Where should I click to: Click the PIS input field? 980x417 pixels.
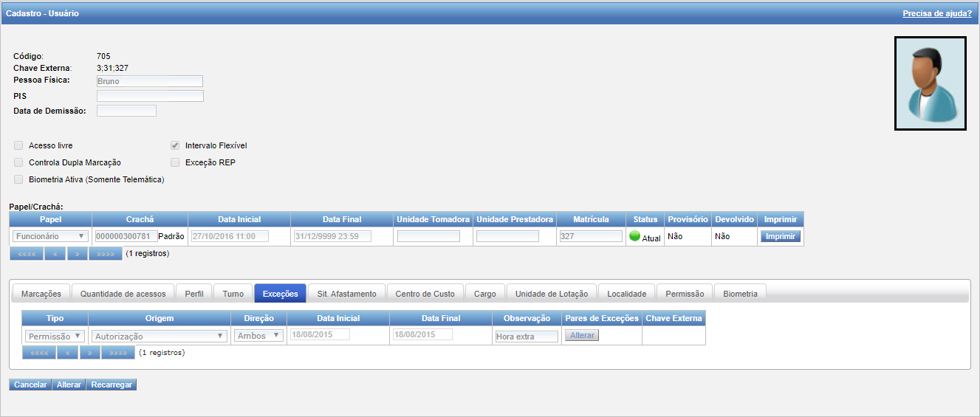tap(150, 96)
